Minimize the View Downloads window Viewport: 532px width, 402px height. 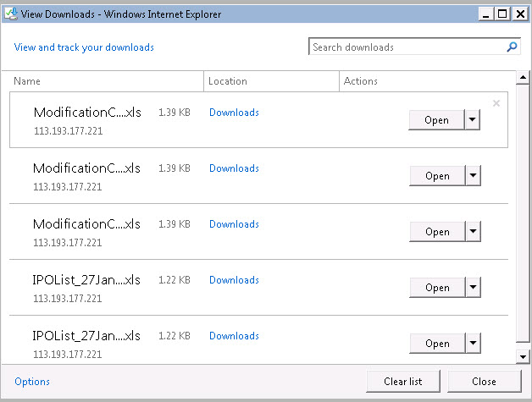click(x=485, y=14)
